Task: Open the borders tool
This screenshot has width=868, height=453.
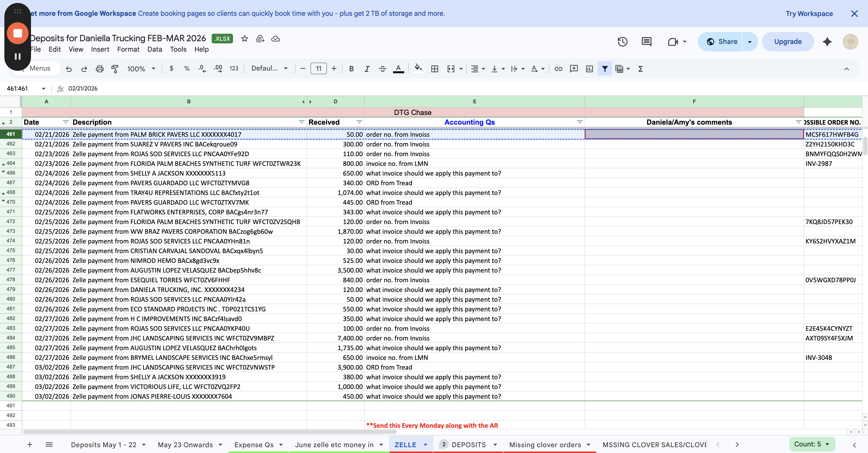Action: [x=435, y=69]
